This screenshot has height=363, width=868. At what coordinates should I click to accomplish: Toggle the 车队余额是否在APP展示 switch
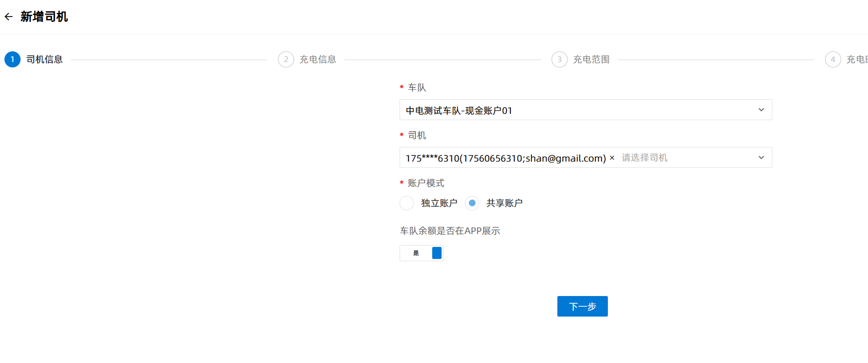pos(421,253)
